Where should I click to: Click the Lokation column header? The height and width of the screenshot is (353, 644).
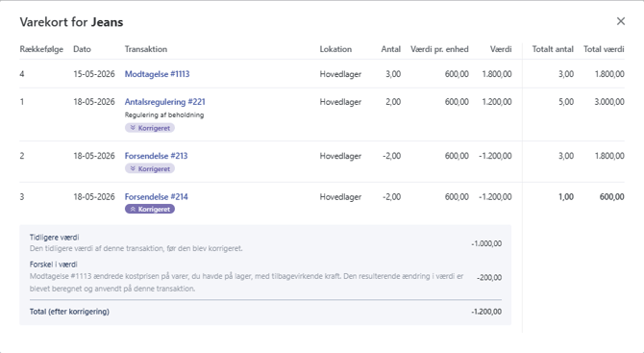335,49
